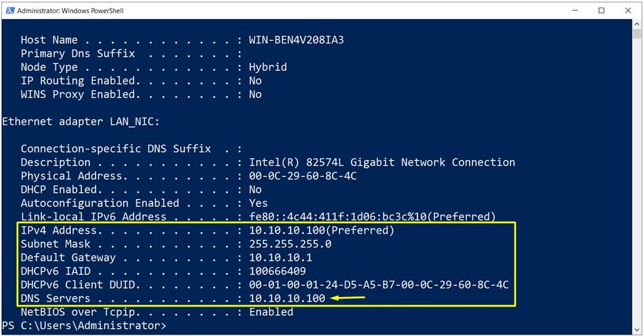Viewport: 644px width, 336px height.
Task: Click the DHCPv6 IAID value 100666409
Action: [x=277, y=271]
